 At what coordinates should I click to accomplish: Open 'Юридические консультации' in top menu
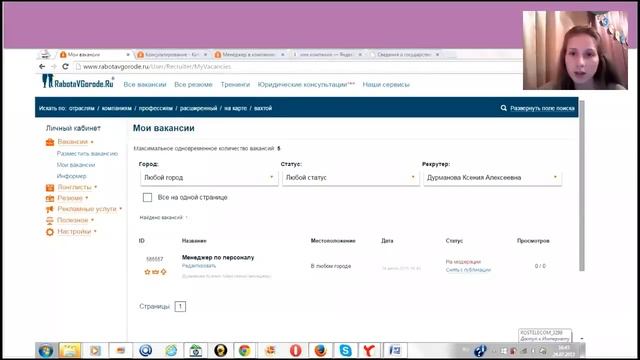click(306, 84)
